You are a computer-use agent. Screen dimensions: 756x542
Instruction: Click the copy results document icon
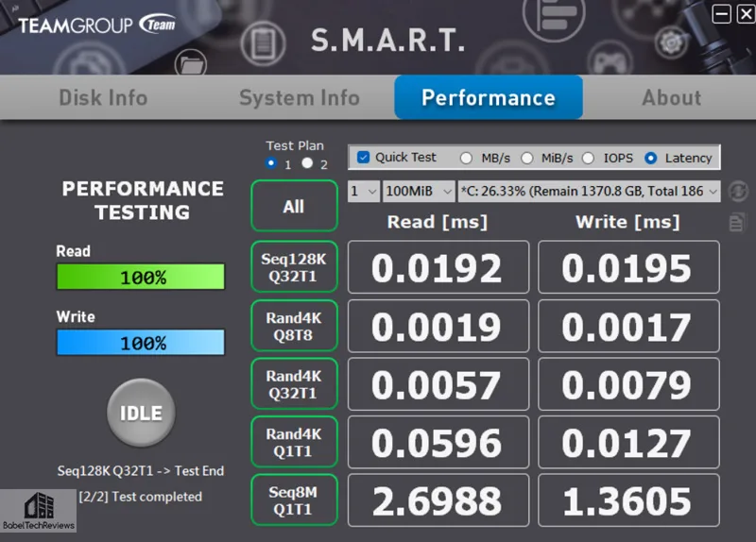tap(737, 223)
